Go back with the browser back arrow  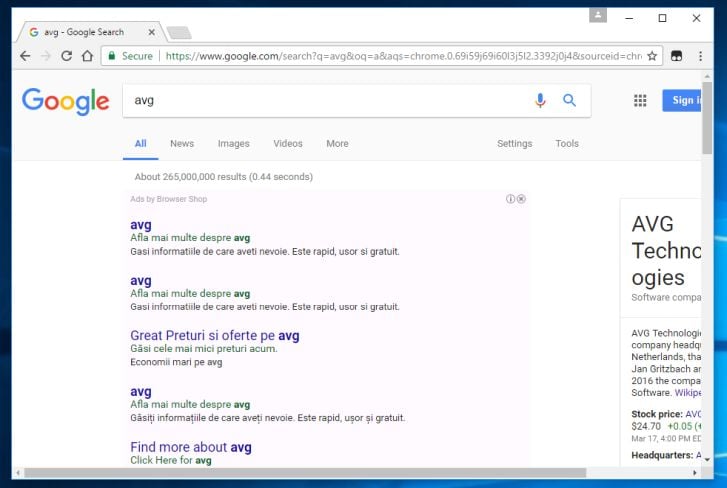25,56
